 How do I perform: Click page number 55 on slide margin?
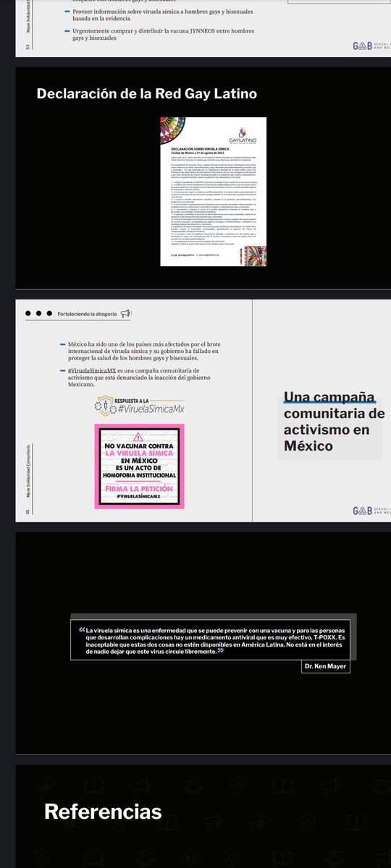tap(27, 511)
